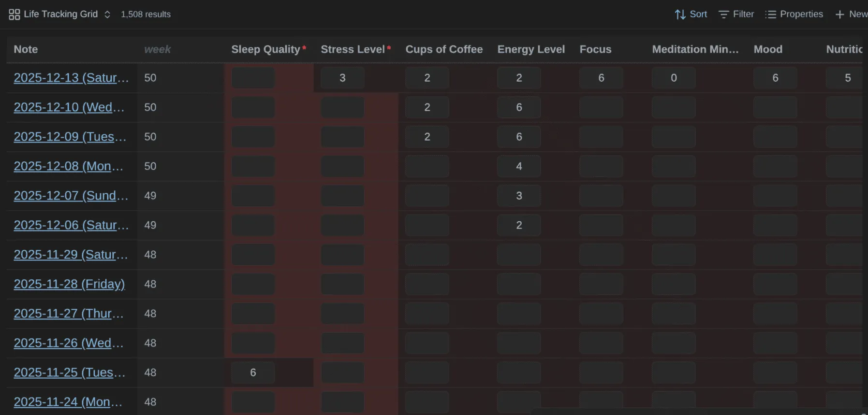The height and width of the screenshot is (415, 868).
Task: Edit empty Sleep Quality field for 2025-12-08
Action: point(253,166)
